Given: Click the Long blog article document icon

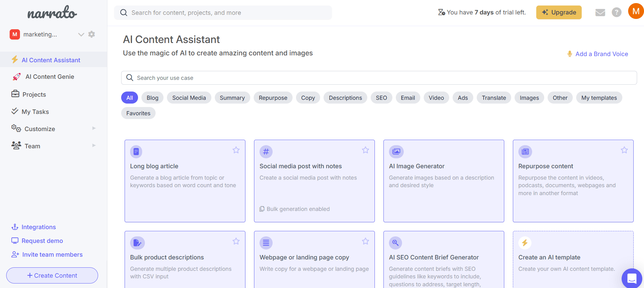Looking at the screenshot, I should 136,151.
